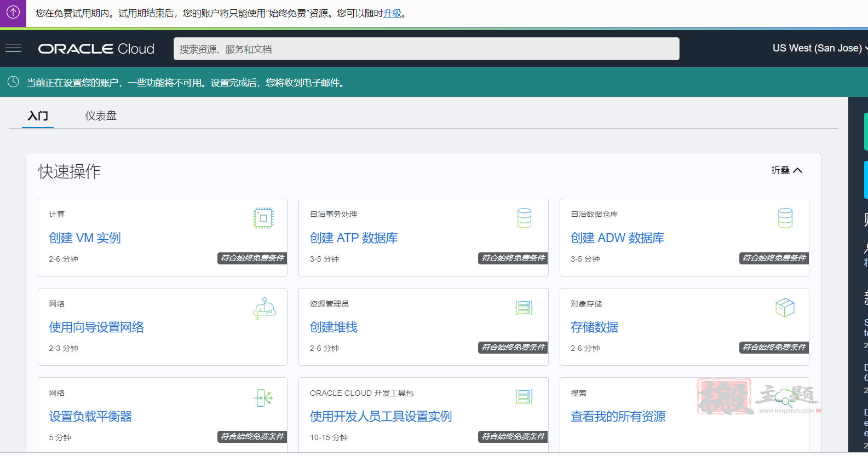Click the always-free badge on the 创建堆栈 card

point(513,348)
